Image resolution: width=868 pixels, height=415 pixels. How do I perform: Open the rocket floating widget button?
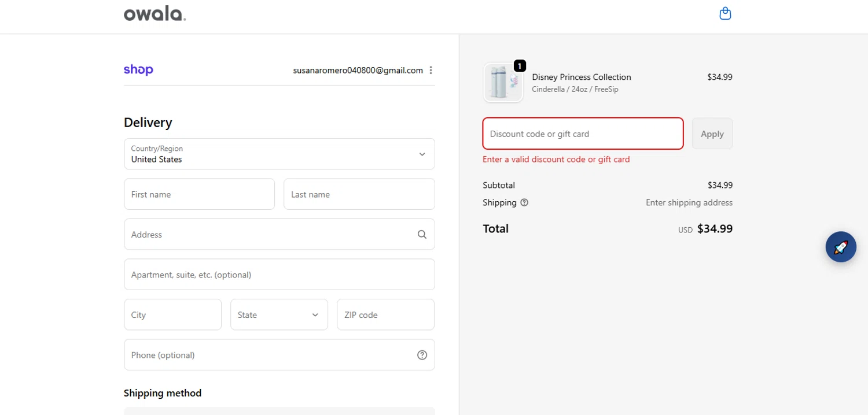click(840, 247)
